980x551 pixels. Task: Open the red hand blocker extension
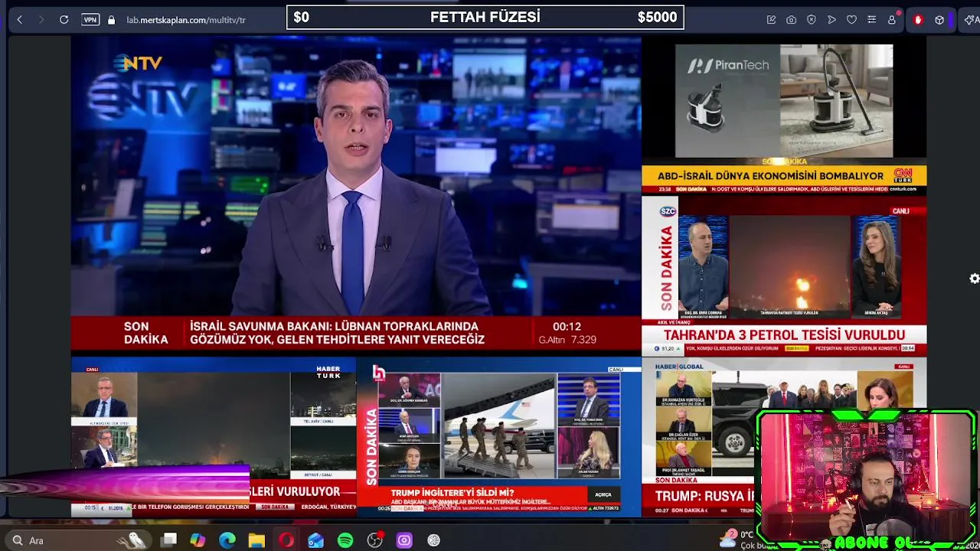(x=918, y=20)
